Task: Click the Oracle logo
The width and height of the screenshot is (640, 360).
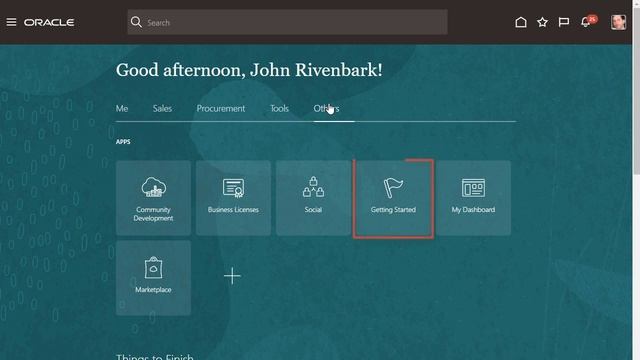Action: [x=49, y=22]
